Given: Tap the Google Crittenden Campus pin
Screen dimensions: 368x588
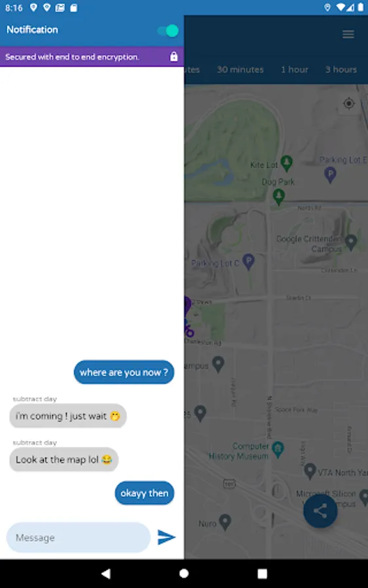Looking at the screenshot, I should [351, 242].
